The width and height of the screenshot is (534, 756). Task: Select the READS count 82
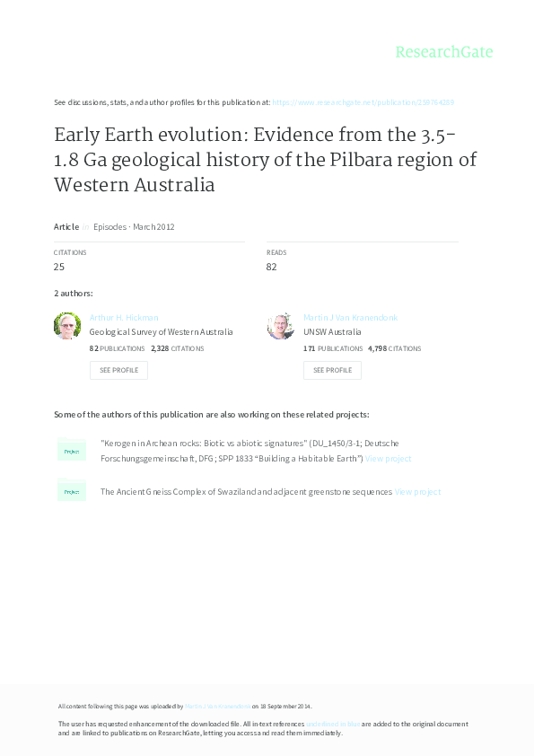pyautogui.click(x=271, y=265)
